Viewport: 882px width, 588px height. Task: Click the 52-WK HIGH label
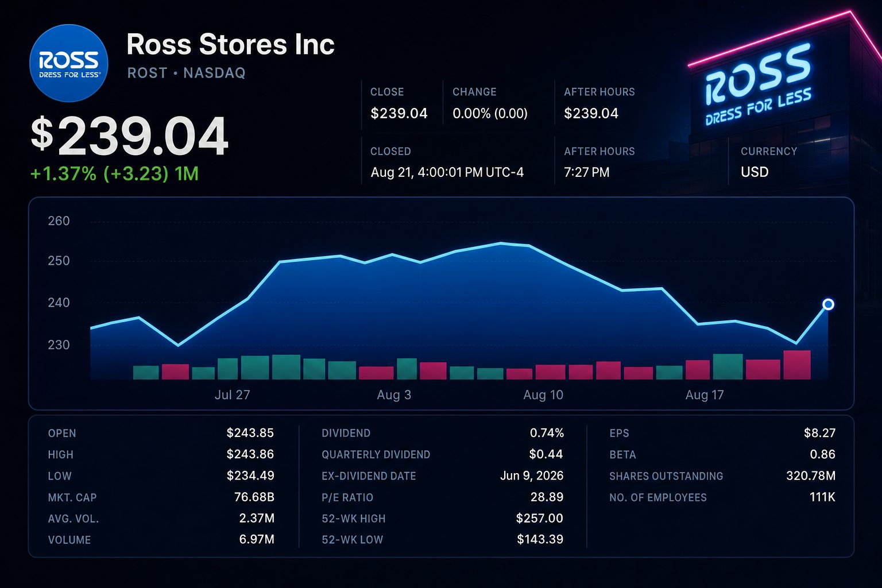(x=354, y=519)
